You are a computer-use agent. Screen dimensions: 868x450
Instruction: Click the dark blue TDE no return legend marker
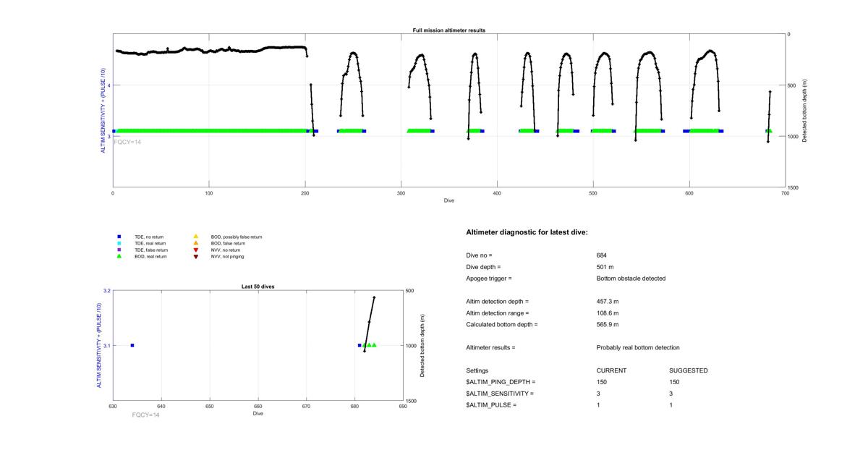[119, 237]
